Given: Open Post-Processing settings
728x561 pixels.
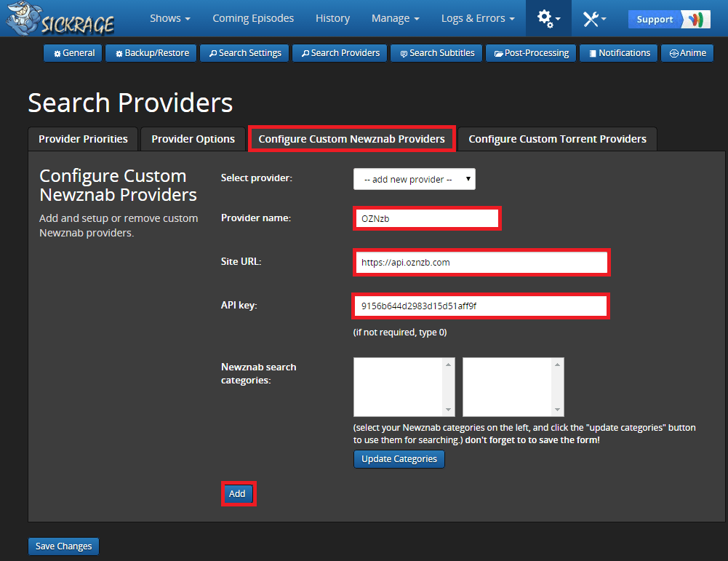Looking at the screenshot, I should [531, 53].
